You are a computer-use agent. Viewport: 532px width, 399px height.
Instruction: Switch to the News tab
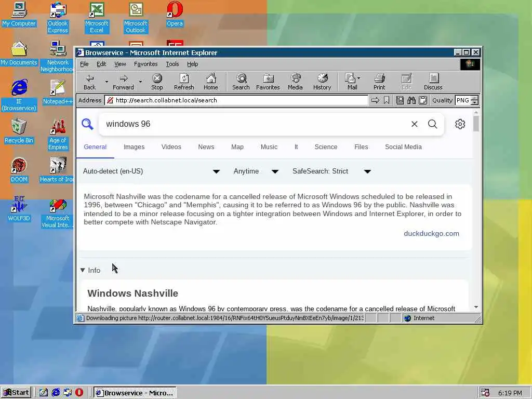[x=206, y=147]
